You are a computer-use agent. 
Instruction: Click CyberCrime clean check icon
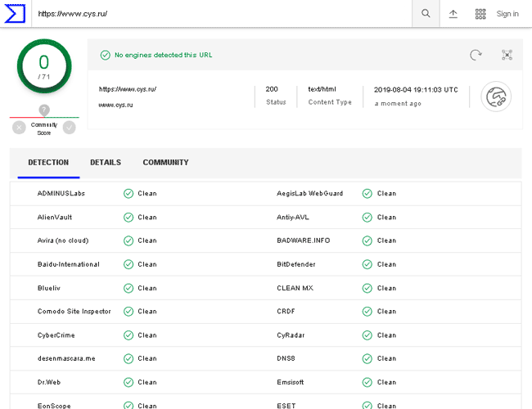pos(128,335)
